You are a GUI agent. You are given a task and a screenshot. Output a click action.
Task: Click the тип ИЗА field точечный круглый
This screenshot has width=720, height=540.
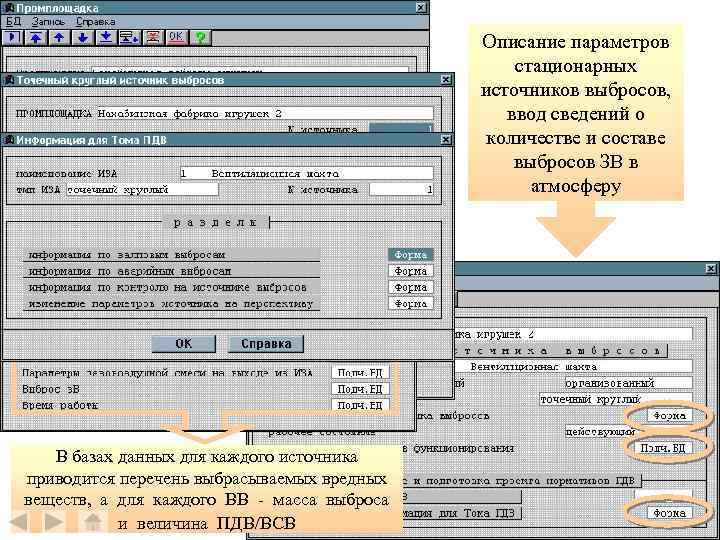[142, 189]
